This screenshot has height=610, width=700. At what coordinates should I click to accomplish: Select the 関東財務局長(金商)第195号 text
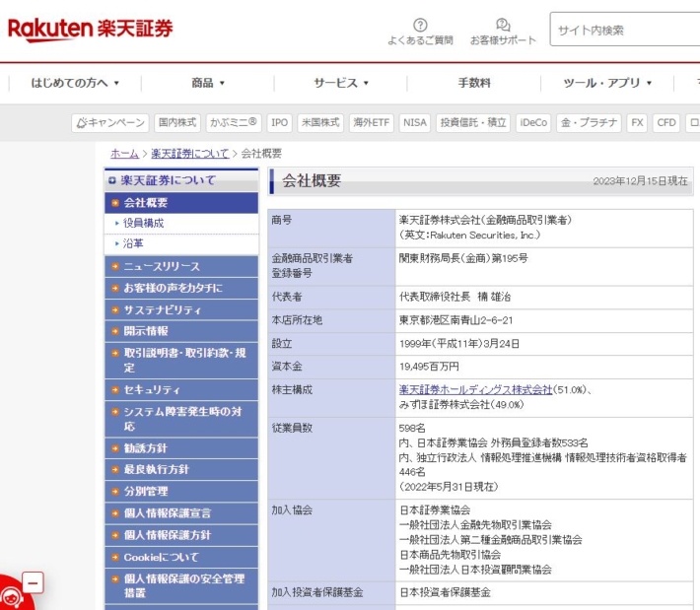(x=463, y=258)
